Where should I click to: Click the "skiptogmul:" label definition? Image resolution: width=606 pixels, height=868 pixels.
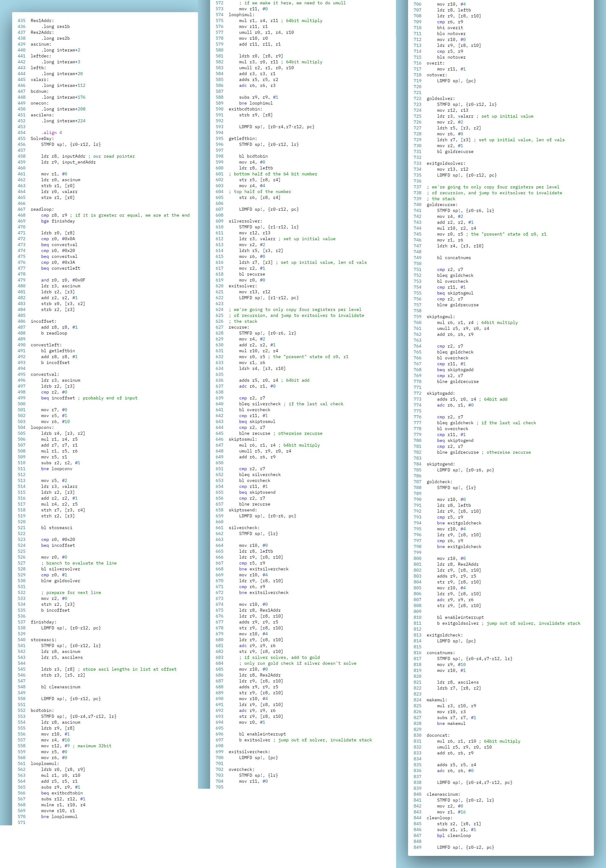pos(441,317)
